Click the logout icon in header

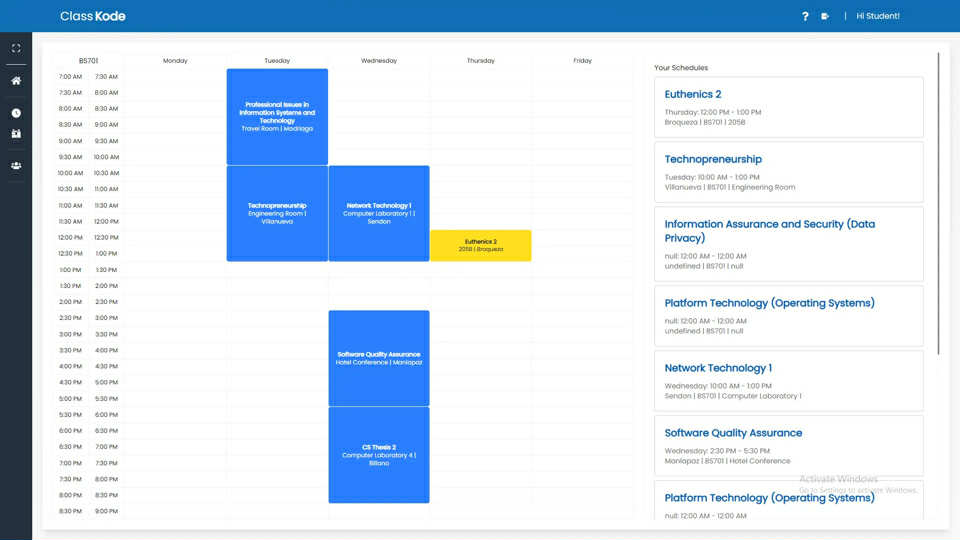tap(825, 16)
